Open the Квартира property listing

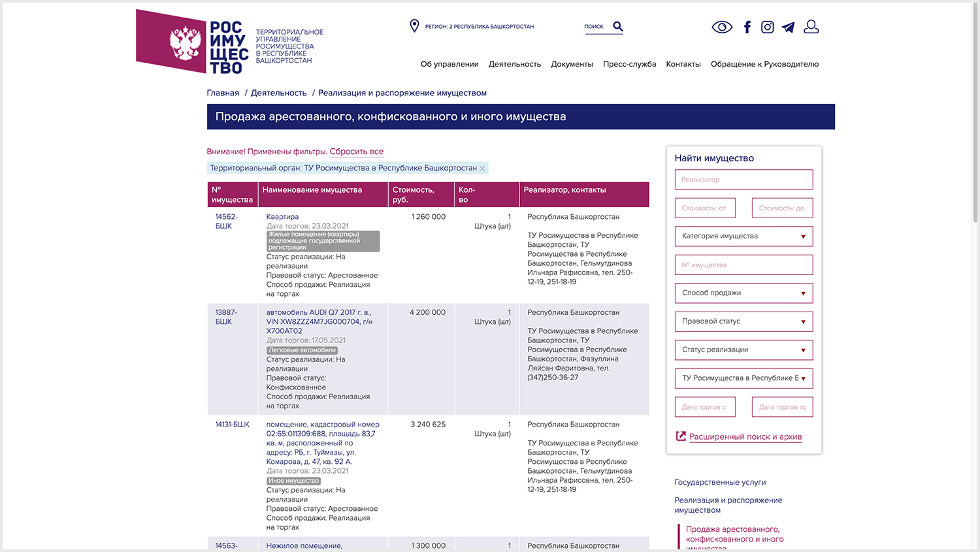pos(282,217)
